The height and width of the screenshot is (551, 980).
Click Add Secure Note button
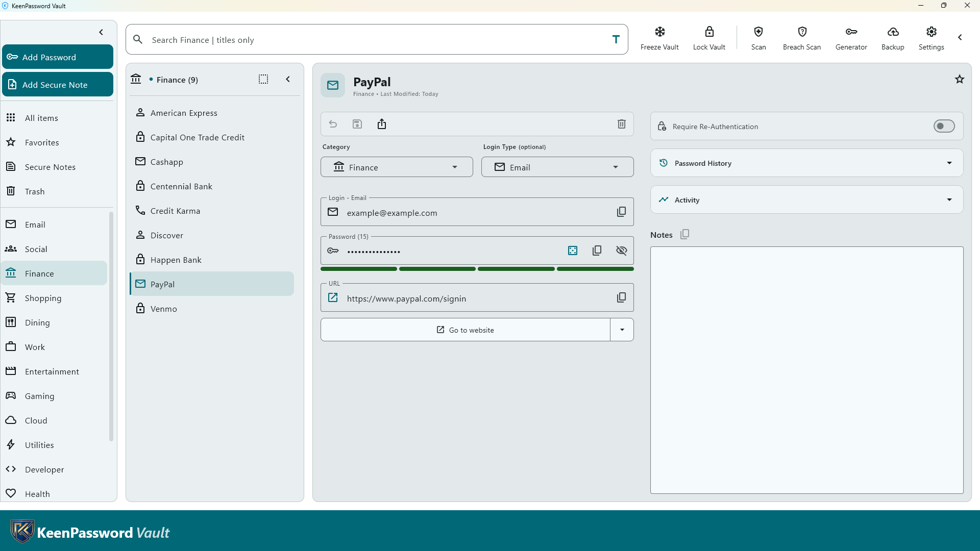pyautogui.click(x=58, y=84)
